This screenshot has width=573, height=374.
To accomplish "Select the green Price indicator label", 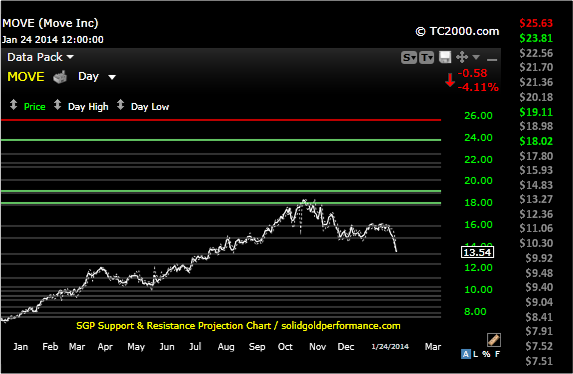I will [x=34, y=107].
